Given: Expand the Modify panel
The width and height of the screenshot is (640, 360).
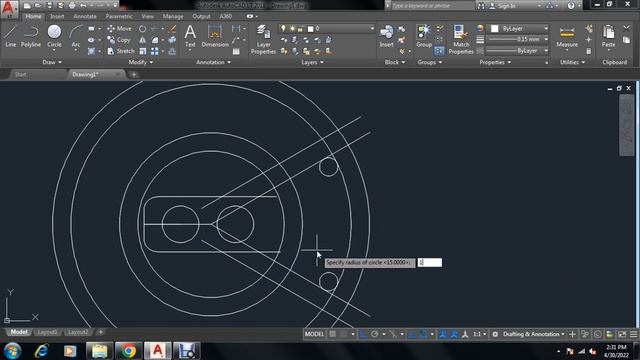Looking at the screenshot, I should click(x=141, y=62).
